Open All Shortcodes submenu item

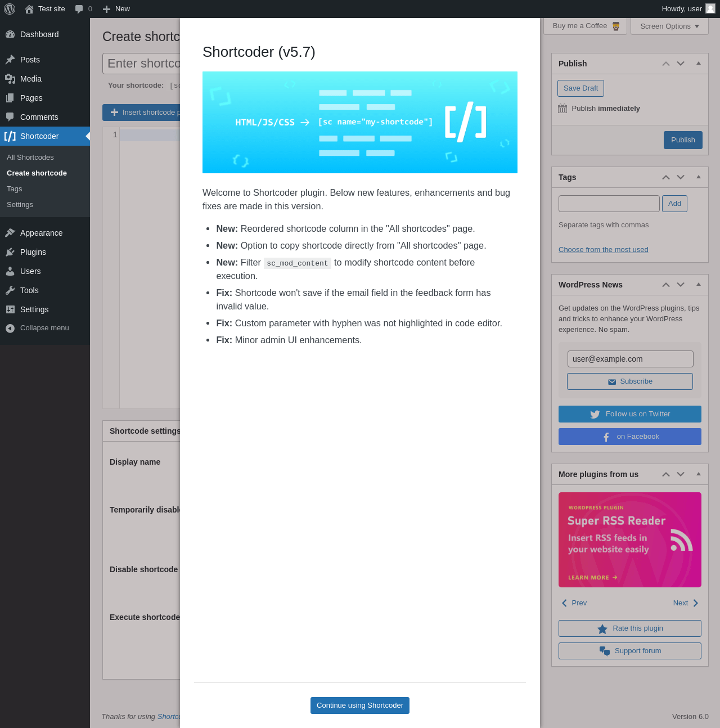tap(30, 158)
